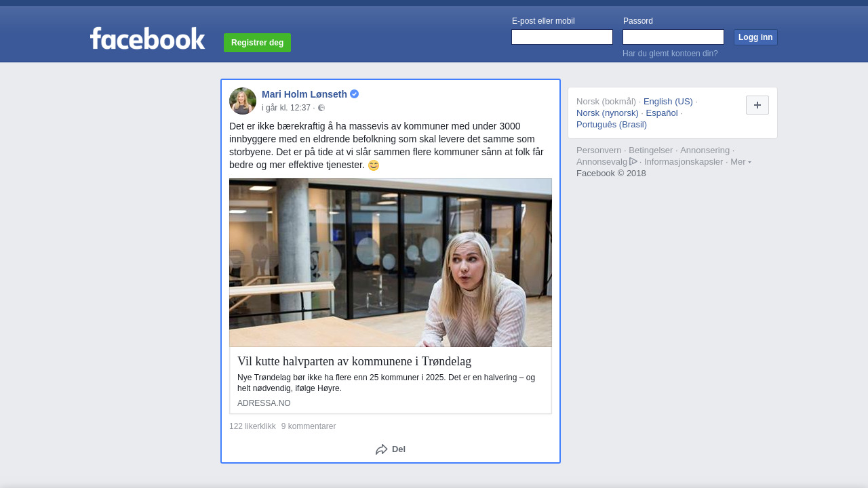This screenshot has height=488, width=868.
Task: Switch language to Norsk (nynorsk)
Action: (608, 113)
